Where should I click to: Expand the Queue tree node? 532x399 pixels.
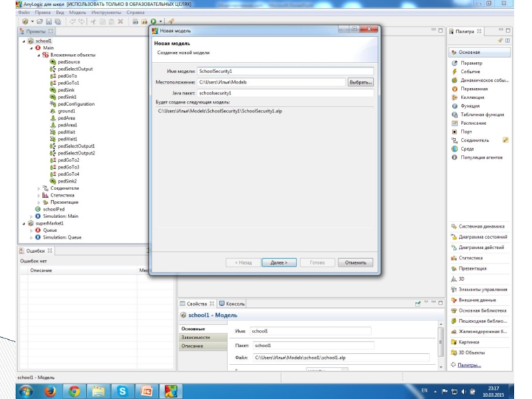(31, 230)
